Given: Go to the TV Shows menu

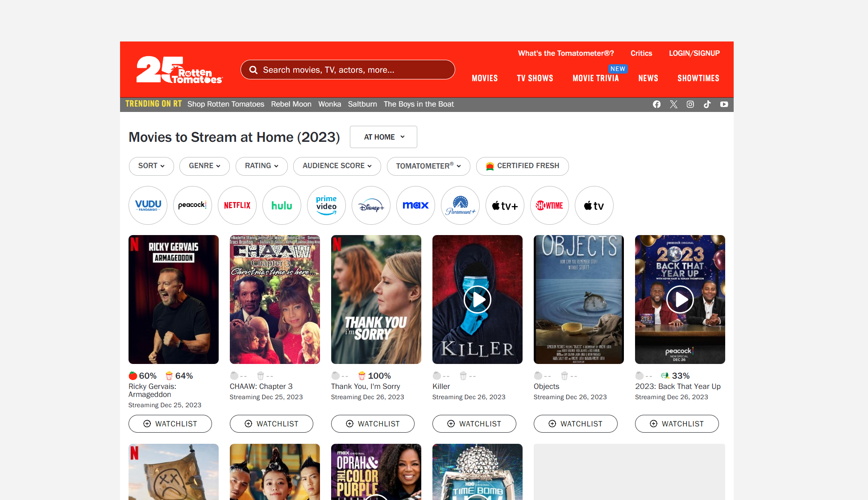Looking at the screenshot, I should [x=535, y=79].
